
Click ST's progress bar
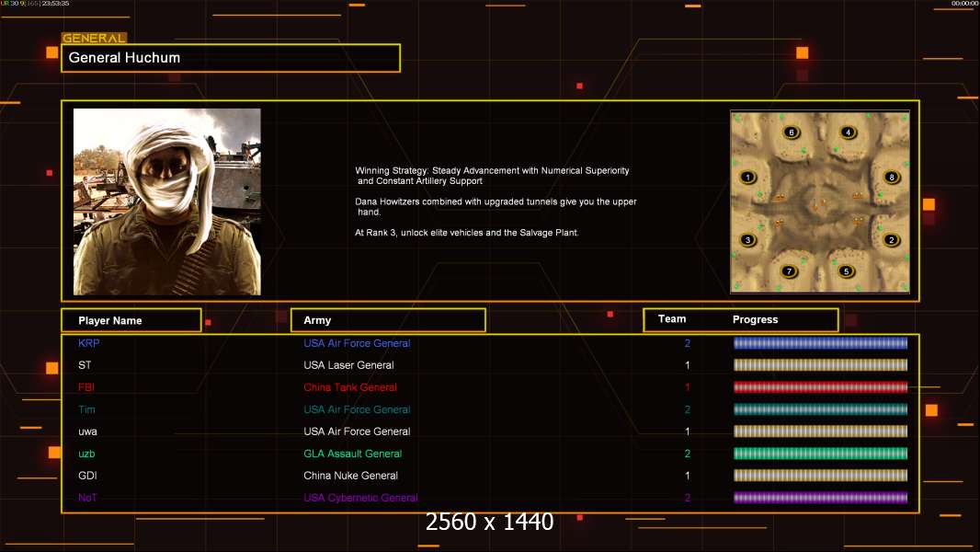click(821, 365)
